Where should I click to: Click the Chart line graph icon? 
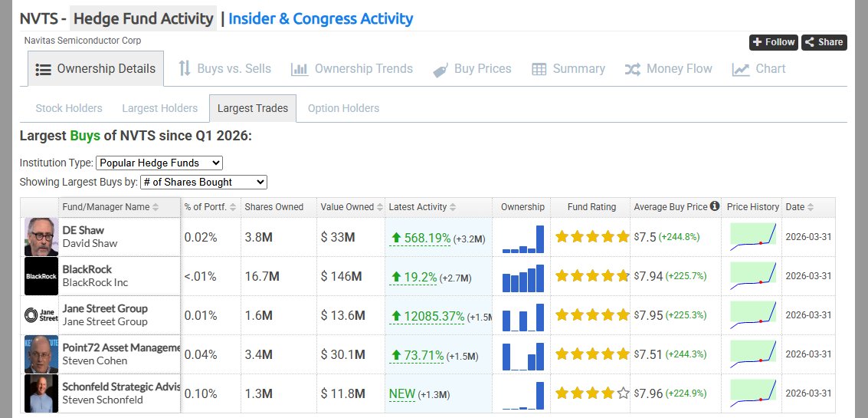click(741, 69)
